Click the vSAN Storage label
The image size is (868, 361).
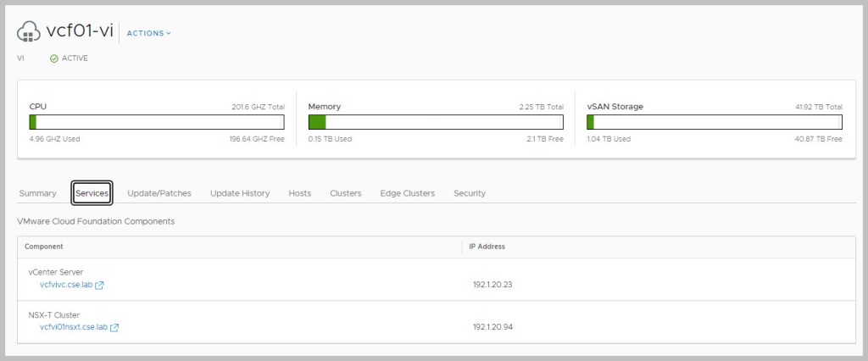point(615,106)
